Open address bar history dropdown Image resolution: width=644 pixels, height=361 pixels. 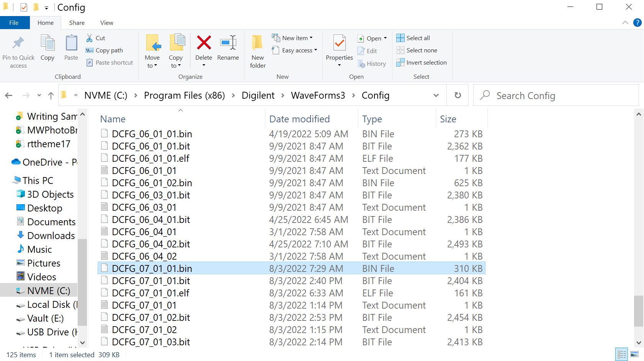(x=436, y=95)
